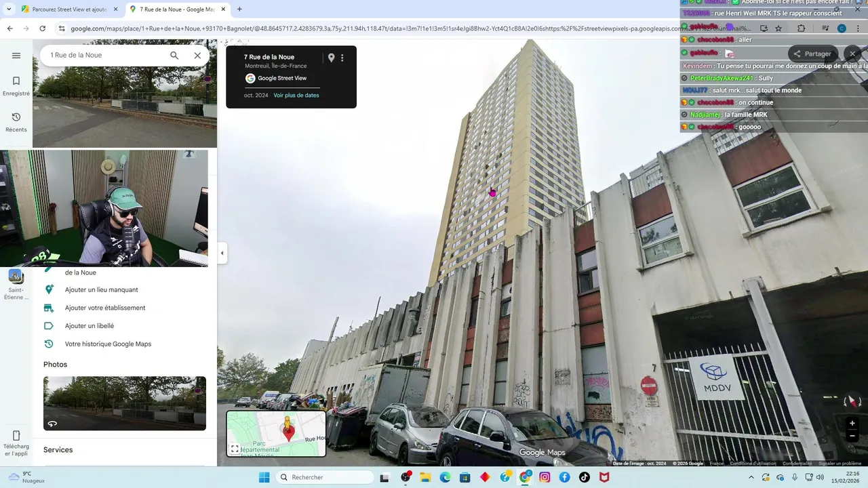Open Enregistré saved places

(x=16, y=86)
